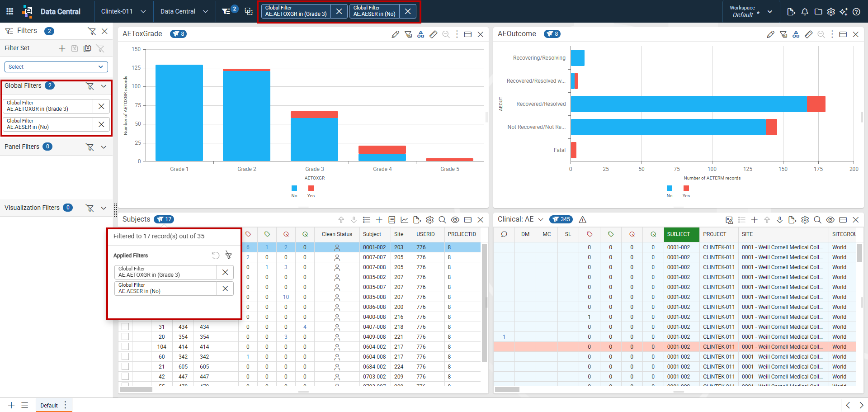868x412 pixels.
Task: Toggle eye visibility icon in Subjects panel
Action: [x=455, y=220]
